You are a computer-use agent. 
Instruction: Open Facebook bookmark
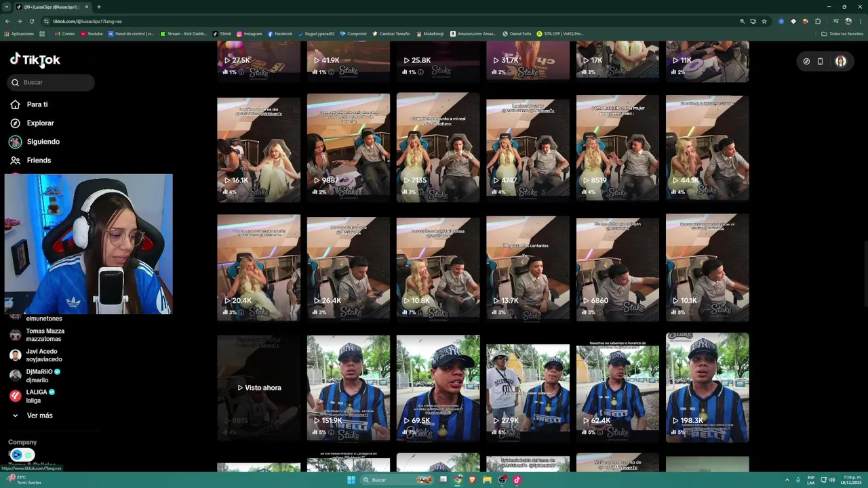[280, 33]
